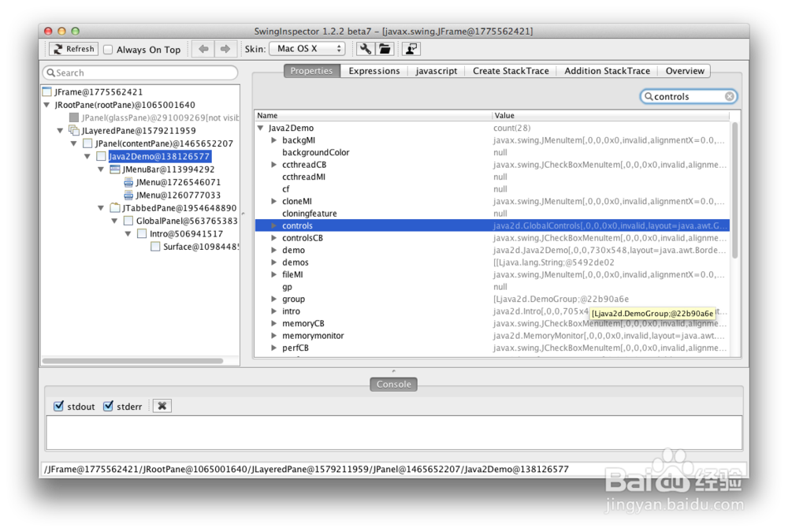Expand the selected controls property
788x532 pixels.
[x=274, y=225]
